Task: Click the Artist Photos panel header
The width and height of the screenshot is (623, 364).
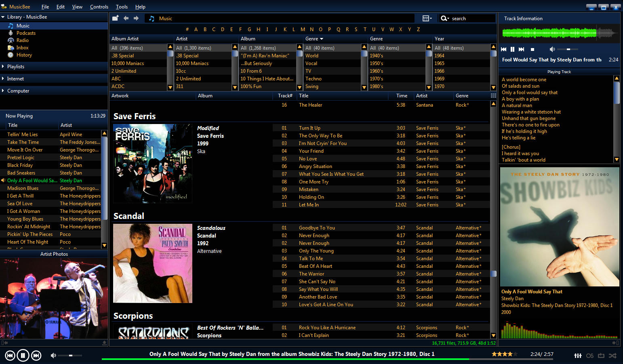Action: 54,254
